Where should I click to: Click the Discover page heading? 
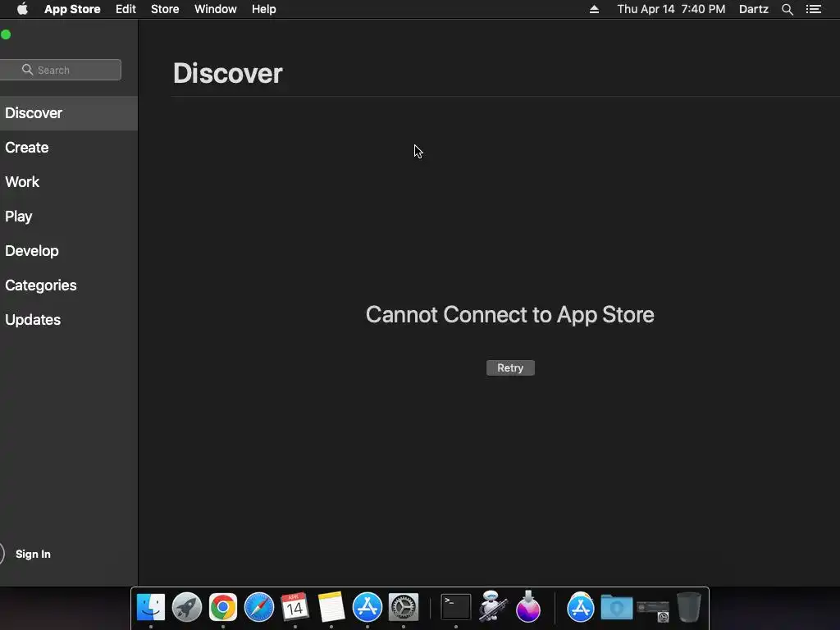point(228,73)
